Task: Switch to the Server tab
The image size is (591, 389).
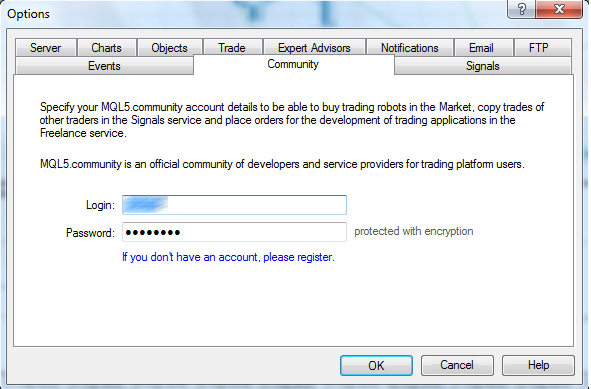Action: (46, 48)
